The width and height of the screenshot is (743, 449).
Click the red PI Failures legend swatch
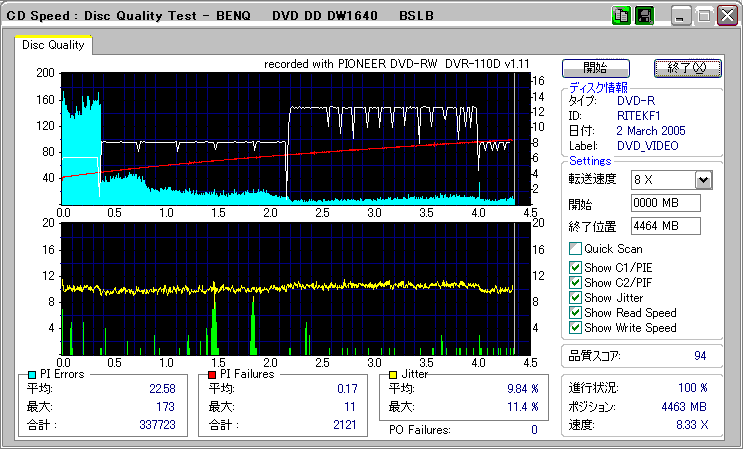(x=211, y=374)
